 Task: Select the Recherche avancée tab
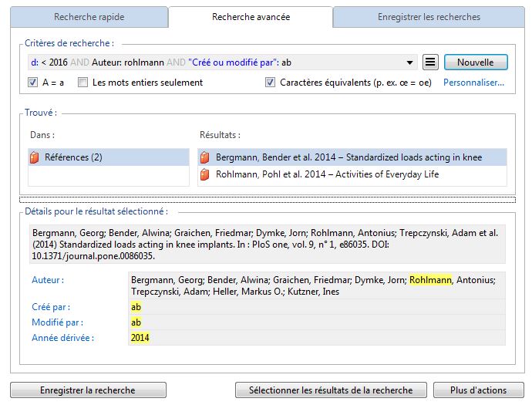(x=251, y=16)
